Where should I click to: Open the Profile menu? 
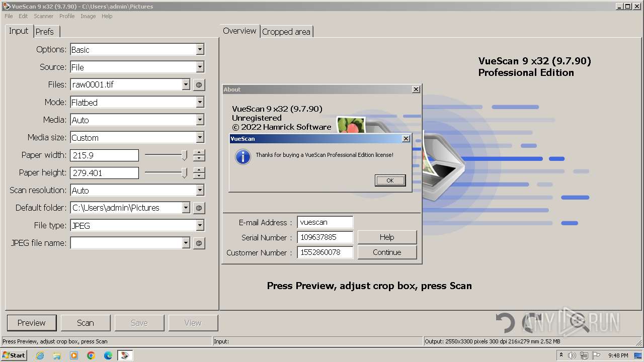[67, 16]
